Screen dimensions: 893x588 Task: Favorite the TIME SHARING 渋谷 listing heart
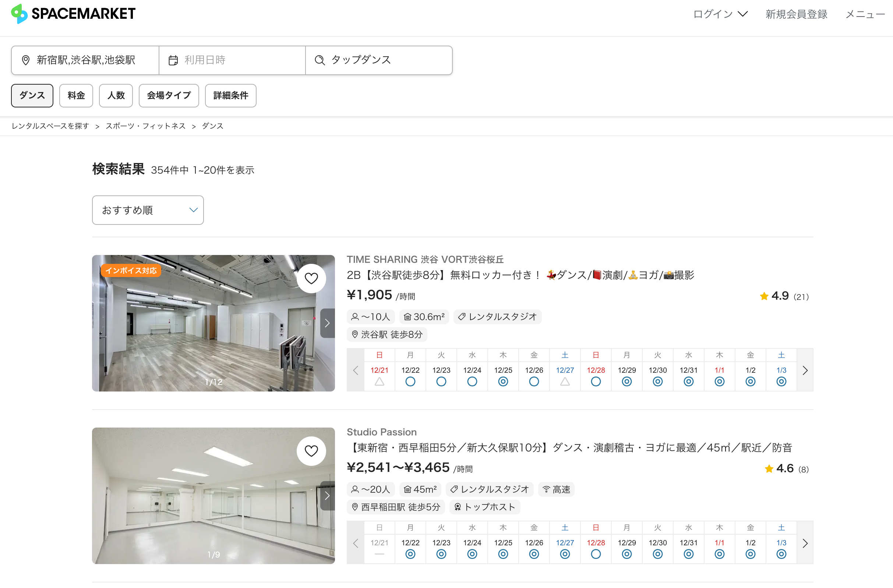[311, 278]
